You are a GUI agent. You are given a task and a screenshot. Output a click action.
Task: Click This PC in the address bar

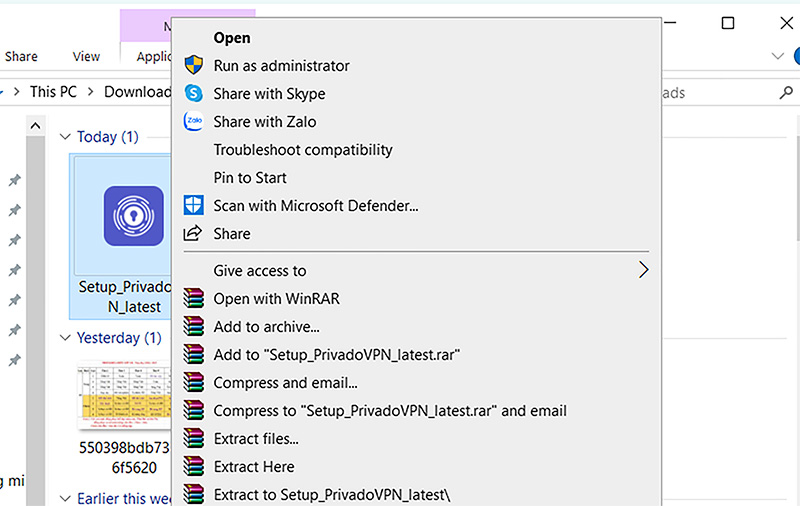[x=53, y=92]
